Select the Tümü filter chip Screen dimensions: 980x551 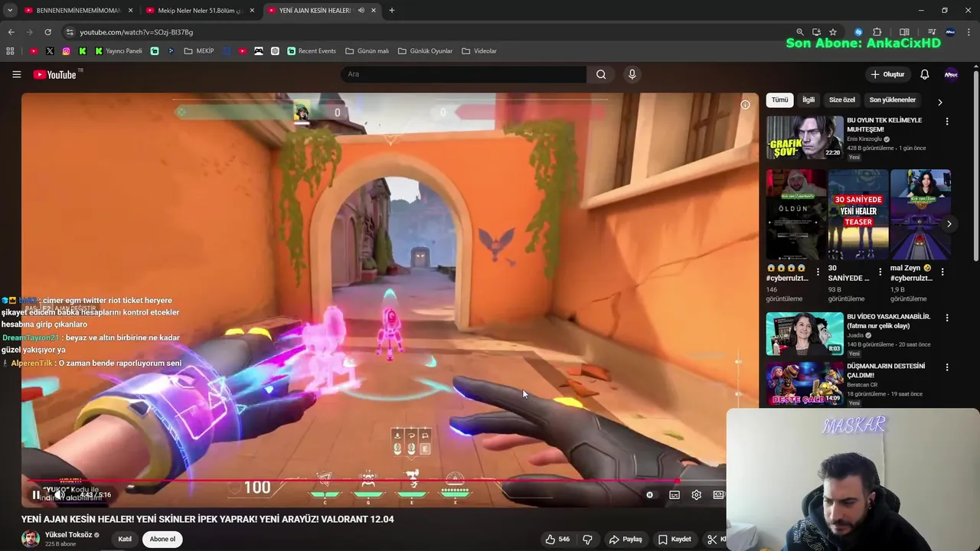779,100
